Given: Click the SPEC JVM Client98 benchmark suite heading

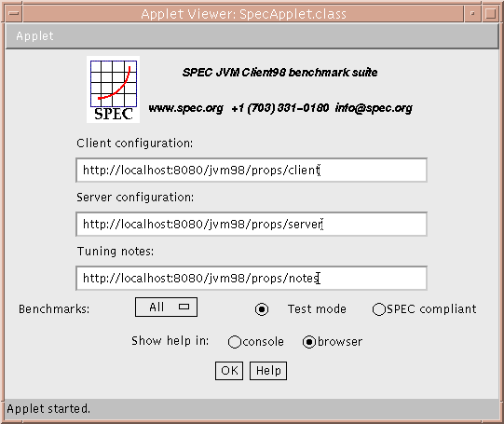Looking at the screenshot, I should click(x=280, y=73).
